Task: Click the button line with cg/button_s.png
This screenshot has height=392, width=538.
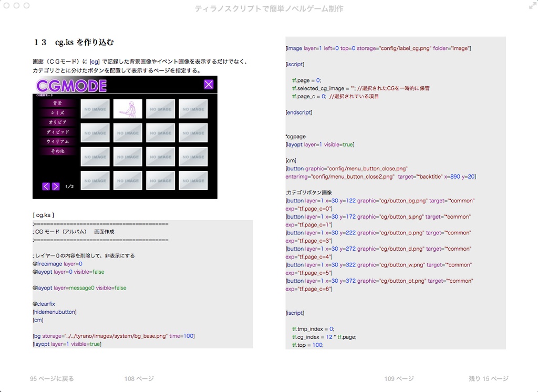Action: tap(378, 216)
